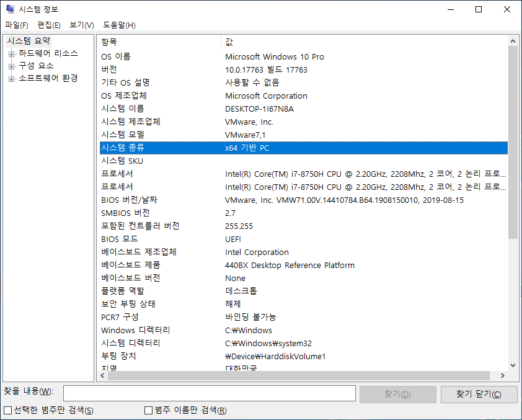522x420 pixels.
Task: Open the 도움말(H) menu
Action: point(119,25)
